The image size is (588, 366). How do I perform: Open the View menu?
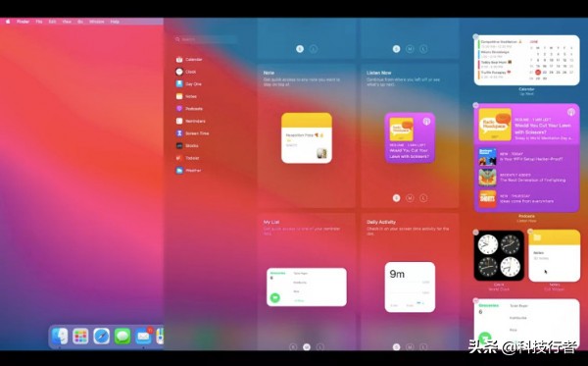coord(67,22)
